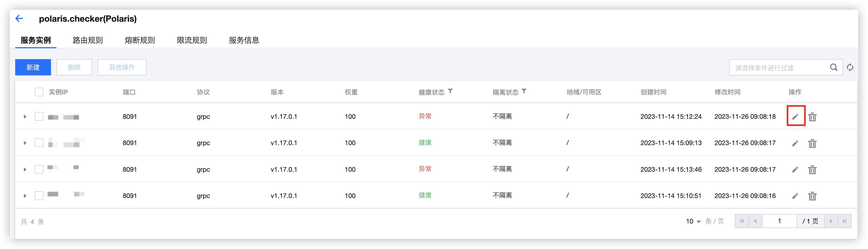Image resolution: width=868 pixels, height=249 pixels.
Task: Delete the instance created at 15:13:46
Action: tap(812, 170)
